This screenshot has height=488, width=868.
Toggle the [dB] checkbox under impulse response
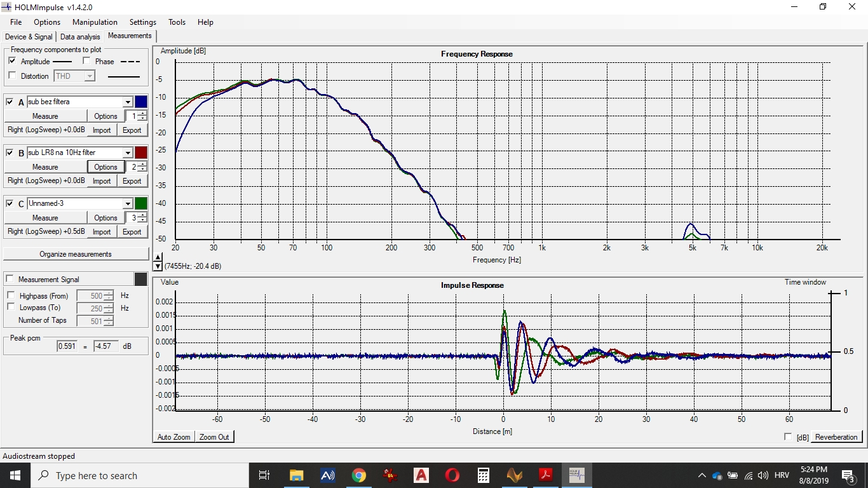789,437
